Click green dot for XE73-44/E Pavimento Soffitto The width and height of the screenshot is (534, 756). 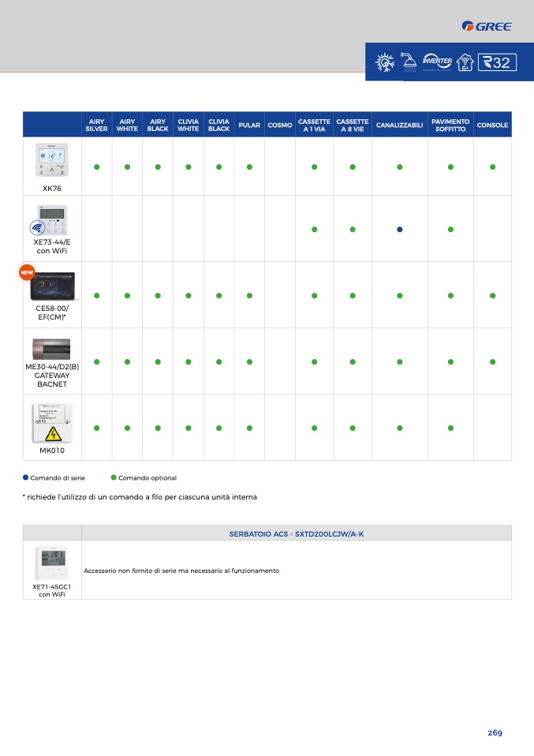450,230
